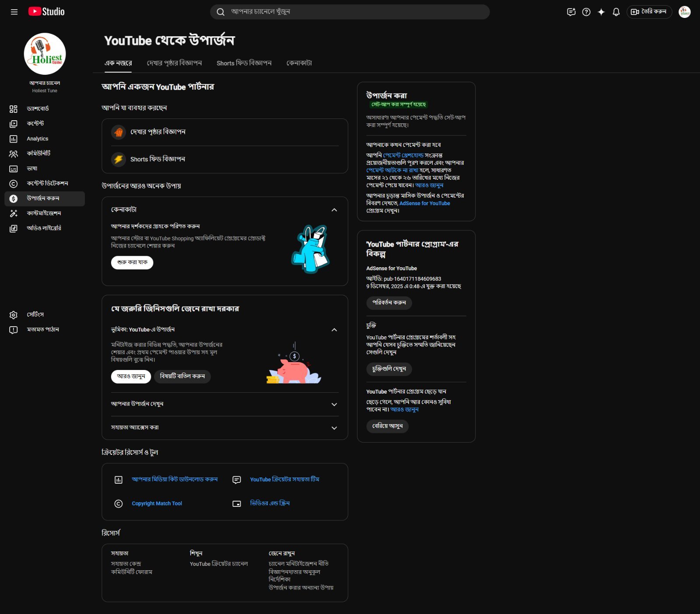Screen dimensions: 700x614
Task: Click বিষয়টি বাতিল করুন dismiss button
Action: click(x=182, y=377)
